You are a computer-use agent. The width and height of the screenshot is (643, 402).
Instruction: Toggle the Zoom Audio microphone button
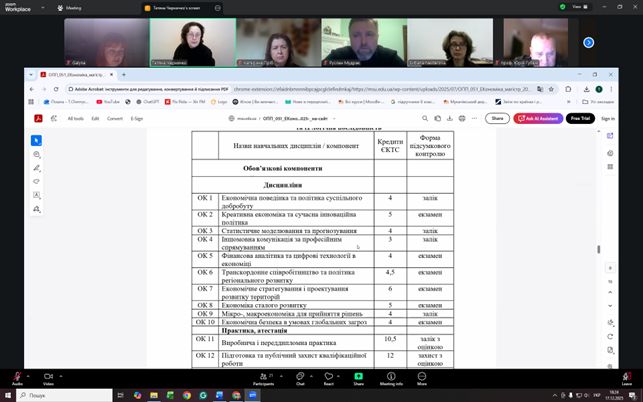click(x=17, y=378)
